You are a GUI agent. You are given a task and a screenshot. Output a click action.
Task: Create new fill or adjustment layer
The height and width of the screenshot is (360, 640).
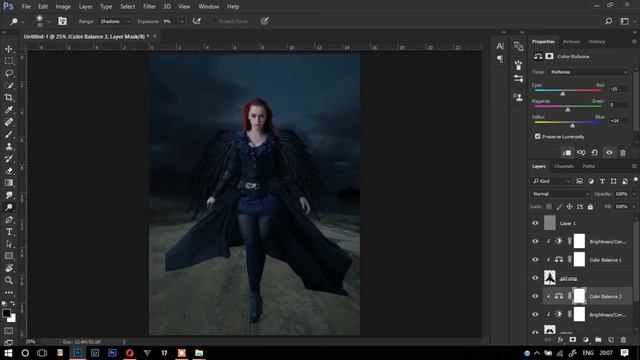(586, 340)
